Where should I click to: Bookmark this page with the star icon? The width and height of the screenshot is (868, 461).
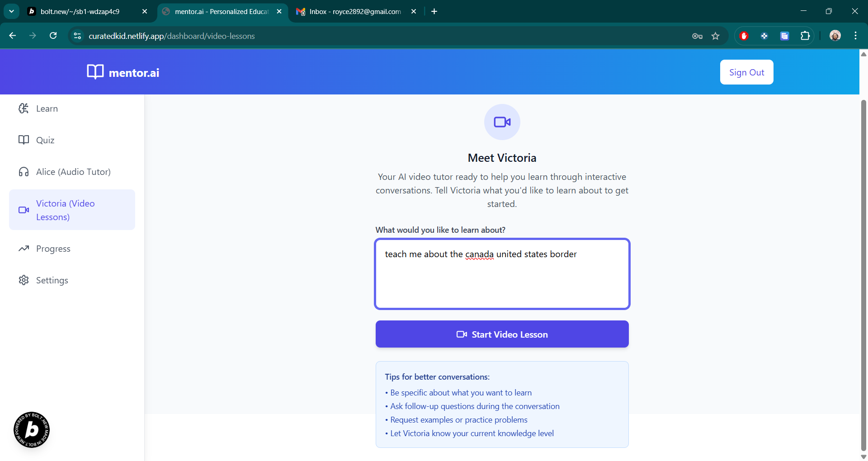point(715,36)
